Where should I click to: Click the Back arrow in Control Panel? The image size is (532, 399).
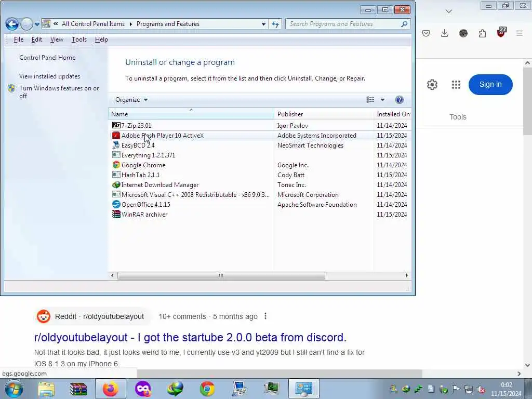(12, 24)
